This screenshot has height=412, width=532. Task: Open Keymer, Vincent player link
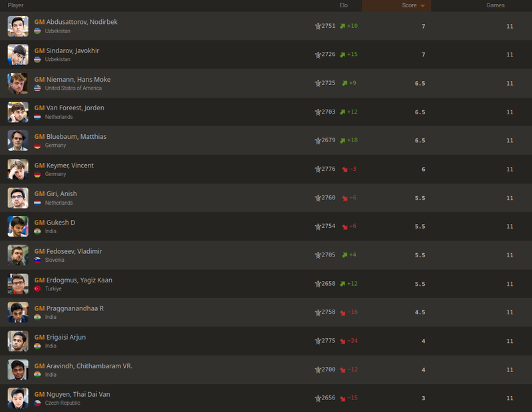70,165
